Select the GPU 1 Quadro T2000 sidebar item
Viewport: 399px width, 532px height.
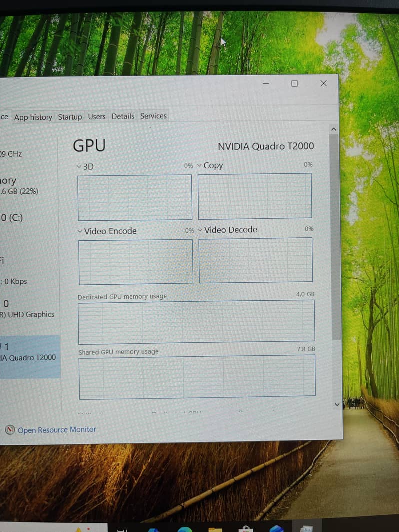click(x=30, y=357)
